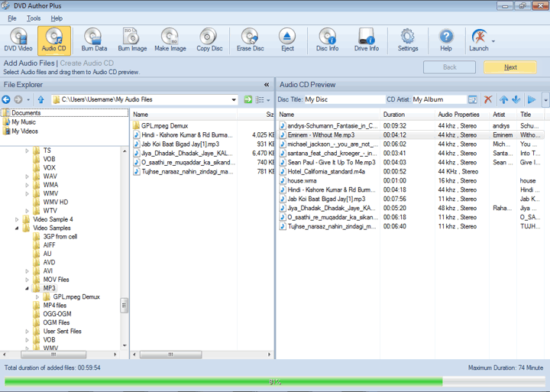Collapse the File Explorer panel

[267, 85]
